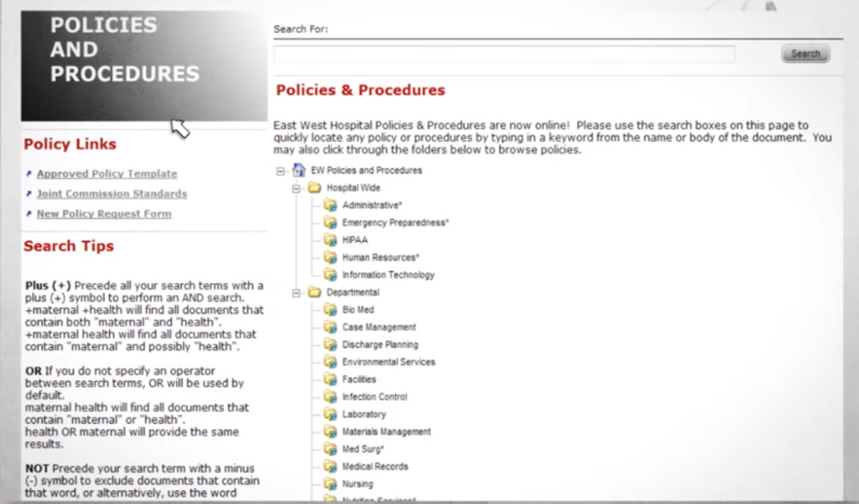This screenshot has height=504, width=859.
Task: Open the Case Management policies label
Action: pyautogui.click(x=379, y=327)
